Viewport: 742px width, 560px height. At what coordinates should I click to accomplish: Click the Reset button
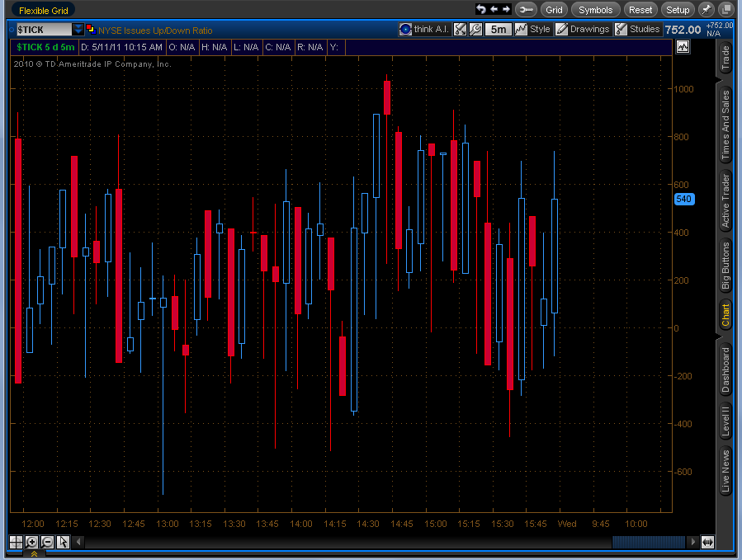pos(640,9)
